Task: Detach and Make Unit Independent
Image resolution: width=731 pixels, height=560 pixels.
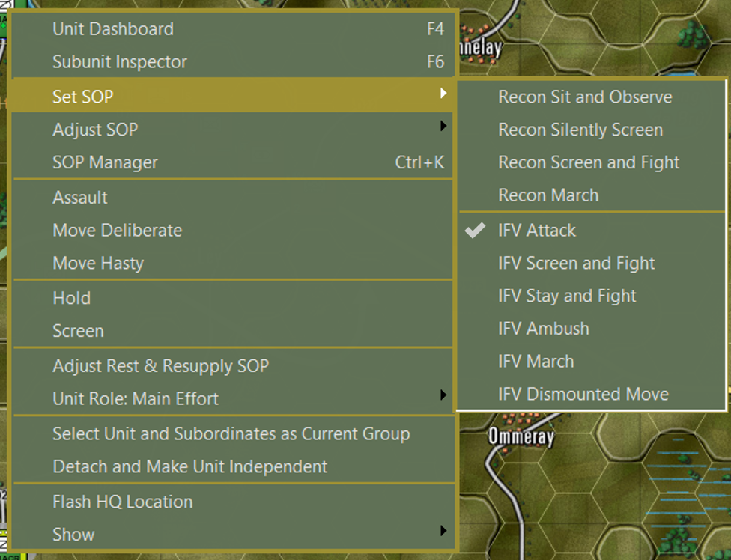Action: pos(189,466)
